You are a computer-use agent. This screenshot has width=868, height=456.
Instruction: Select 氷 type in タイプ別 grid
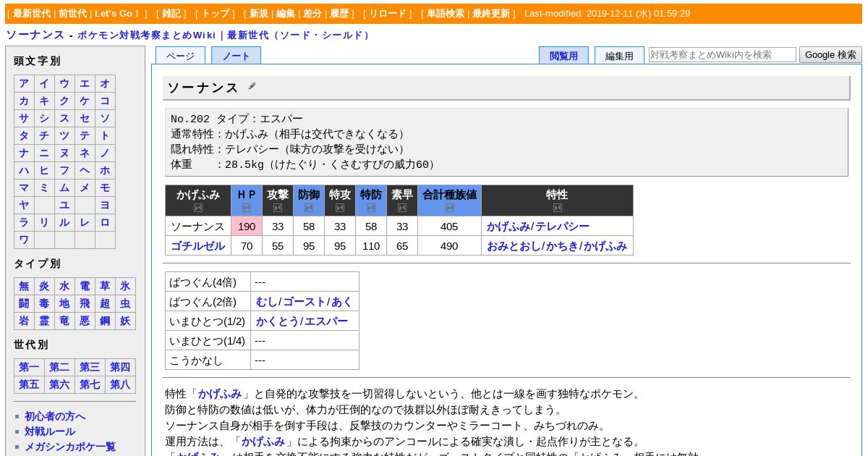(x=125, y=287)
